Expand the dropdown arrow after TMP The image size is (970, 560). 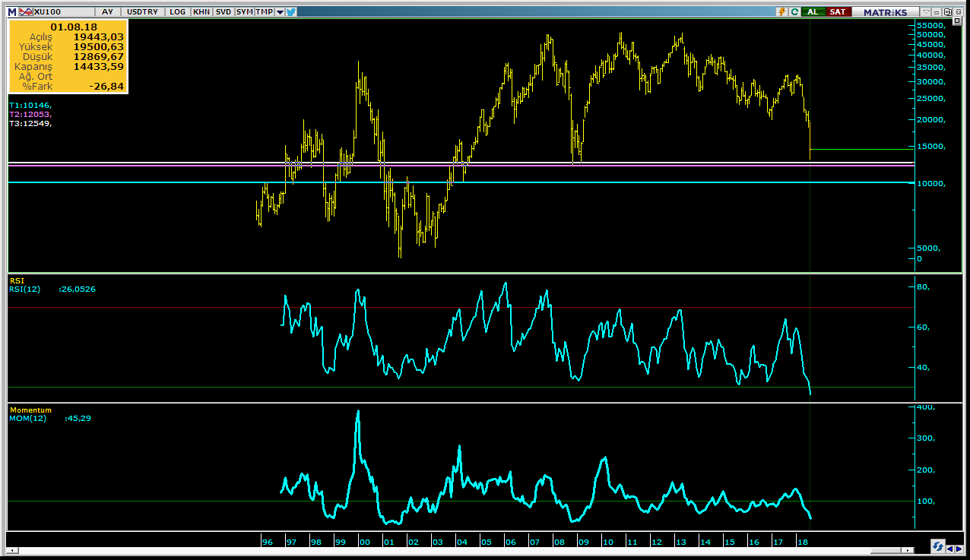point(280,12)
